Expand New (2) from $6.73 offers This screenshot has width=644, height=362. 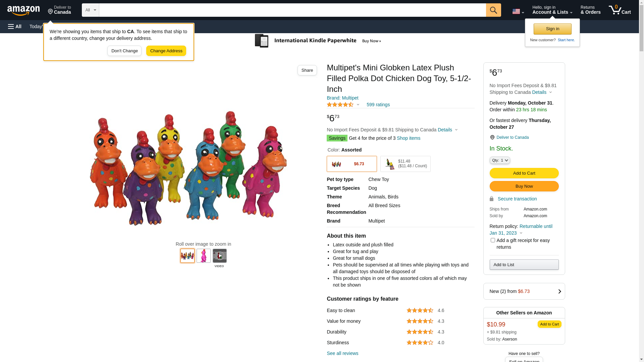point(524,291)
